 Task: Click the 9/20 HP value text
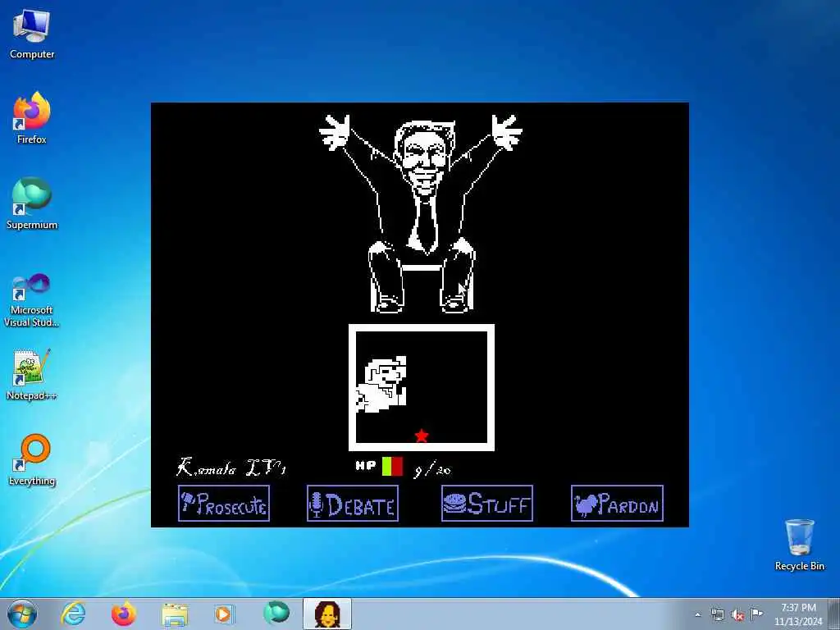coord(432,470)
